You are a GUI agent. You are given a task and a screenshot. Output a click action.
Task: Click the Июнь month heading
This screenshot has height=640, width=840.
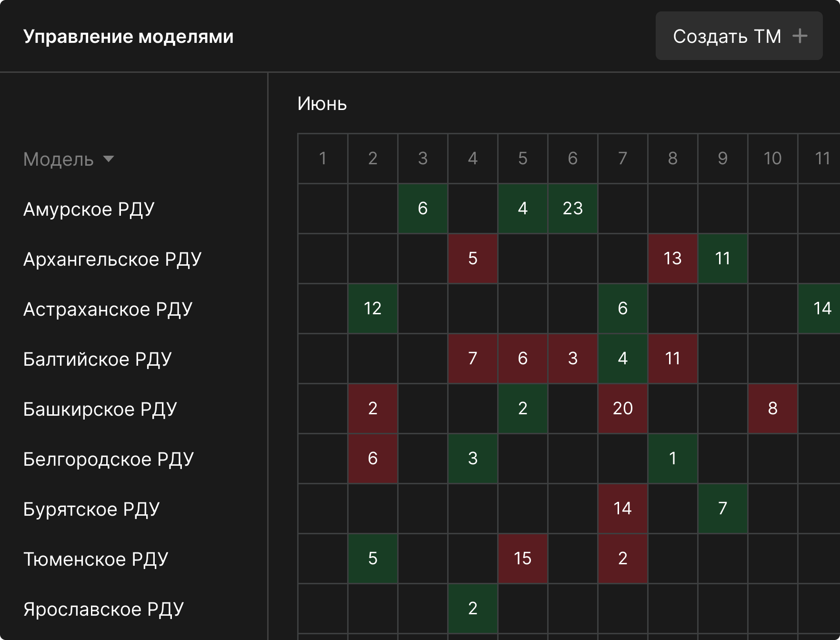(x=322, y=104)
